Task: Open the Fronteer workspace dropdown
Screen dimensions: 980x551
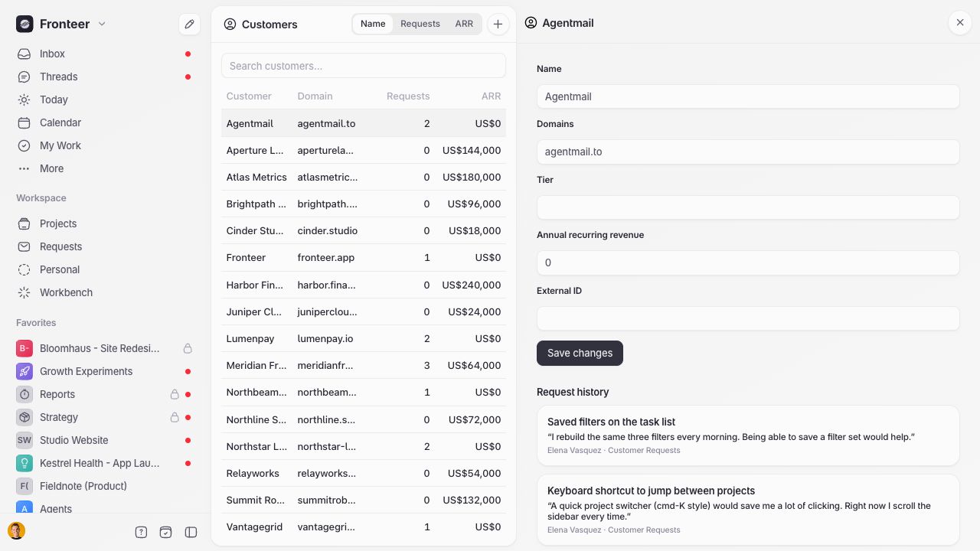Action: [61, 24]
